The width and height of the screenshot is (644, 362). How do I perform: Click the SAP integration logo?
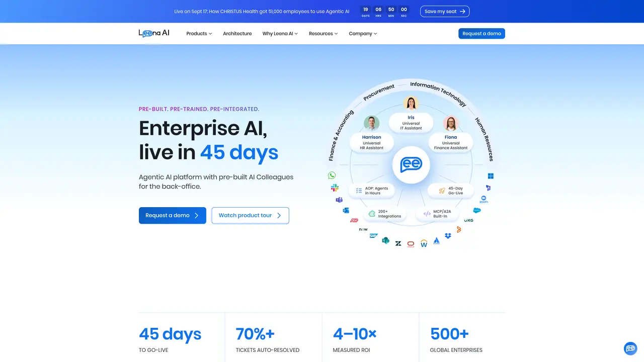tap(374, 235)
